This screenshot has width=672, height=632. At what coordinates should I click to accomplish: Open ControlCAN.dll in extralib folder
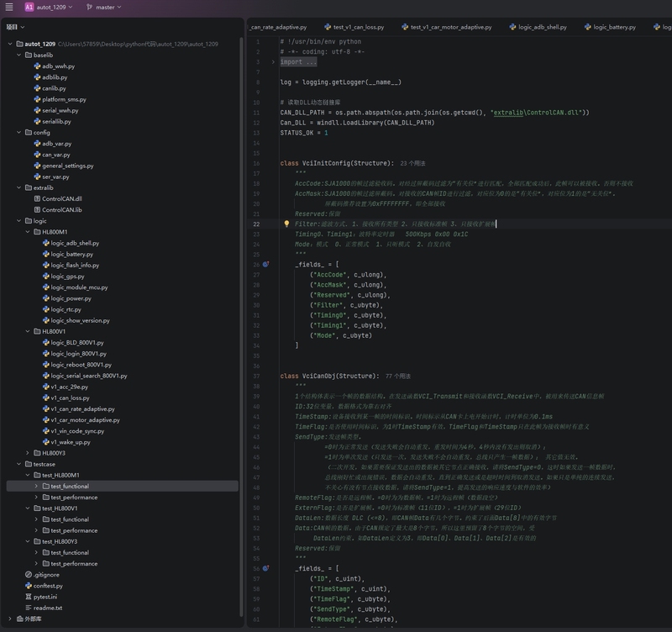click(x=61, y=199)
